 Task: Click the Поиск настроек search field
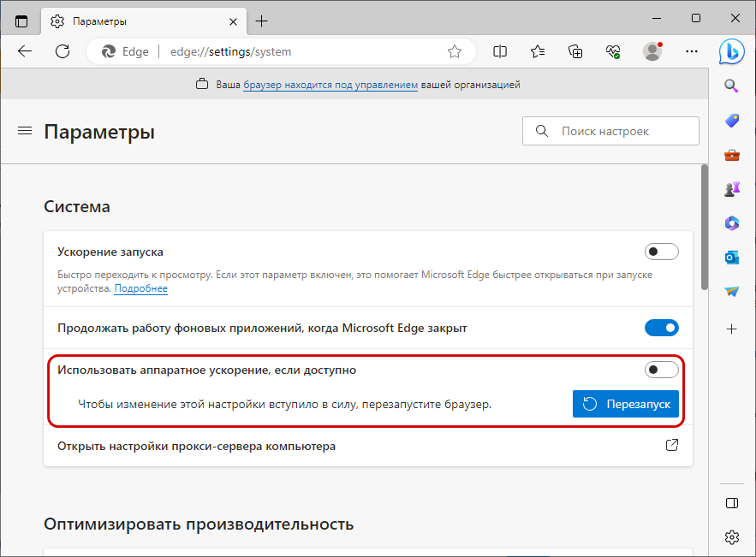(610, 131)
